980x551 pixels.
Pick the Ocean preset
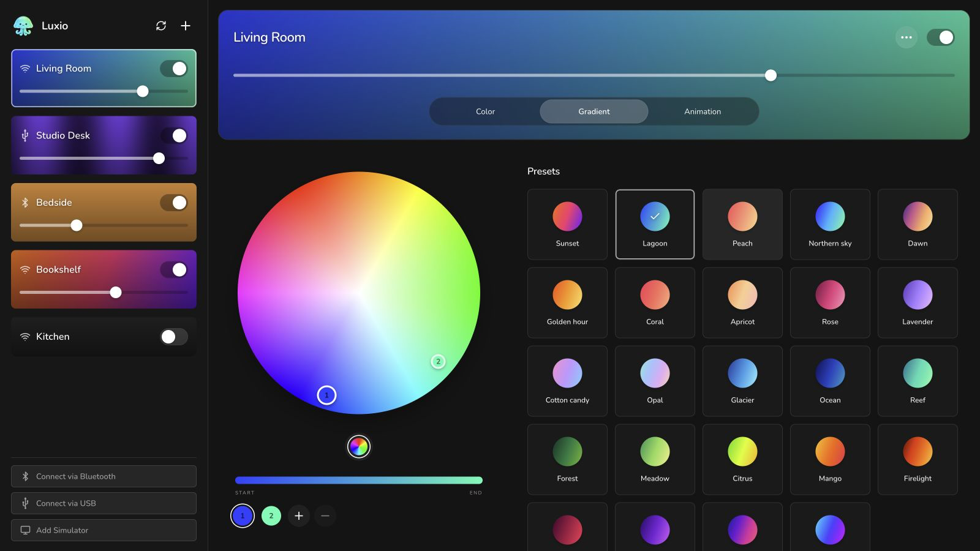(x=830, y=381)
